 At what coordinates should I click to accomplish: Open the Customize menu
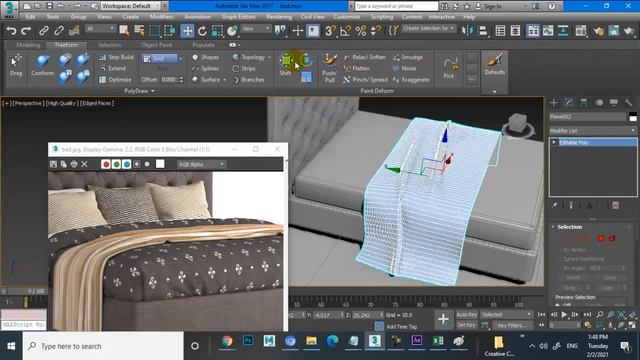tap(347, 17)
